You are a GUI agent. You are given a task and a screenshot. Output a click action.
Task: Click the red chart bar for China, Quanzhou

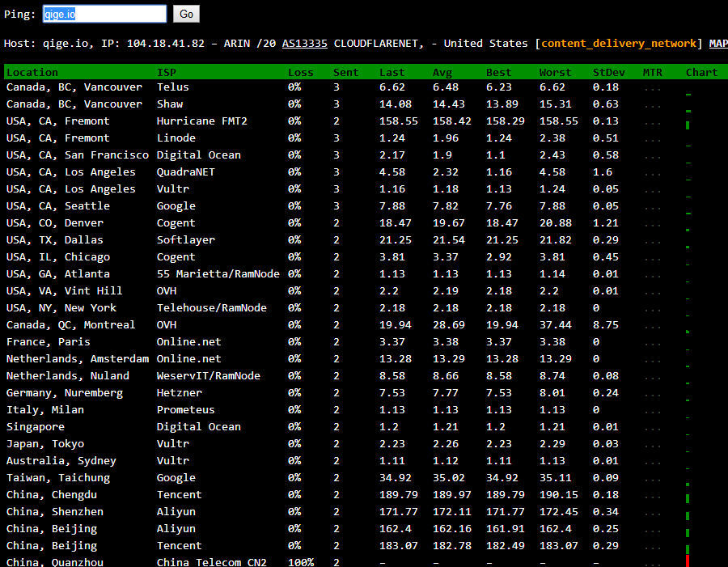688,561
